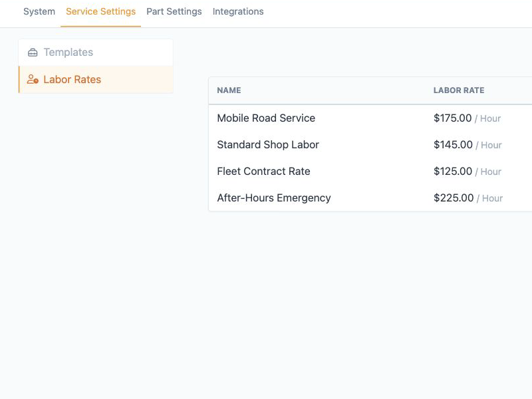532x399 pixels.
Task: Select the Fleet Contract Rate row name
Action: [x=263, y=172]
